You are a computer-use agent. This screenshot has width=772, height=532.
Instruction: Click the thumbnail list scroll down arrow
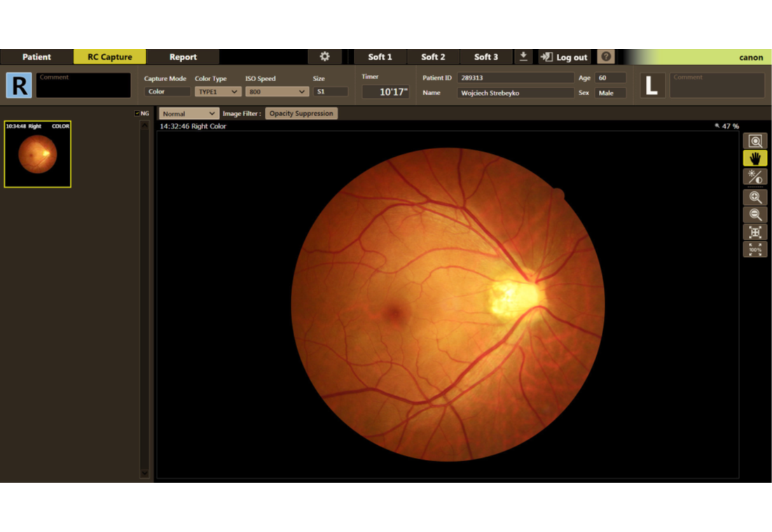click(144, 473)
